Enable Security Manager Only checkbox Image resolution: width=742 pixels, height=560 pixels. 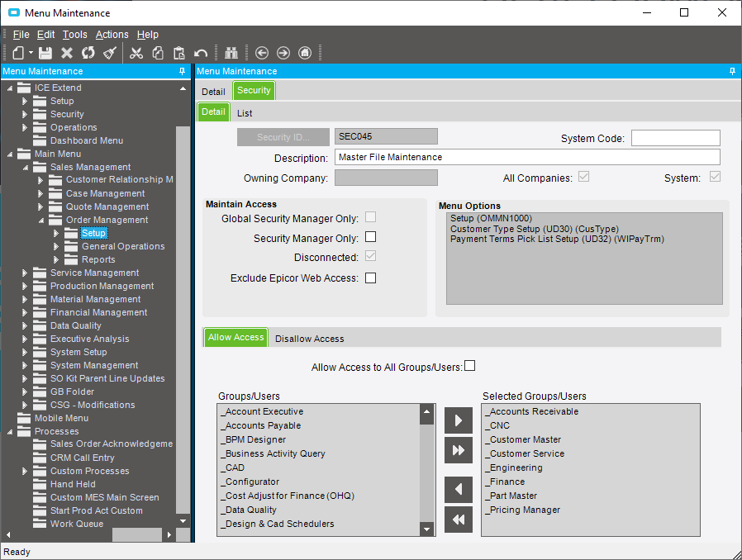[370, 237]
